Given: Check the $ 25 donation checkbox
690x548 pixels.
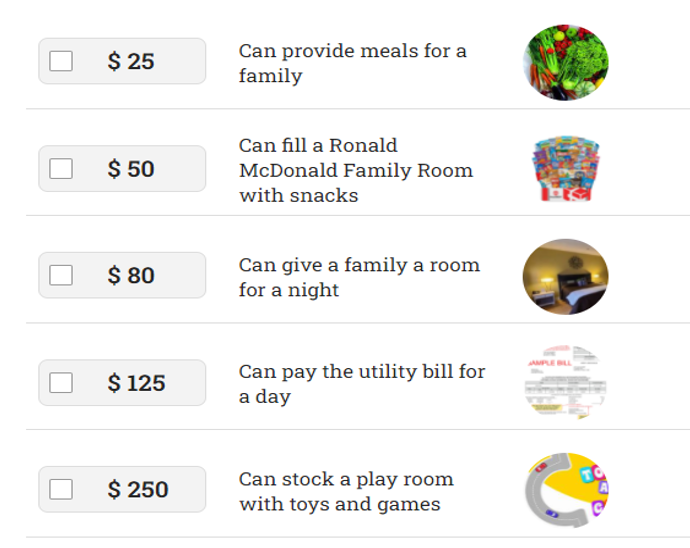Looking at the screenshot, I should (61, 61).
